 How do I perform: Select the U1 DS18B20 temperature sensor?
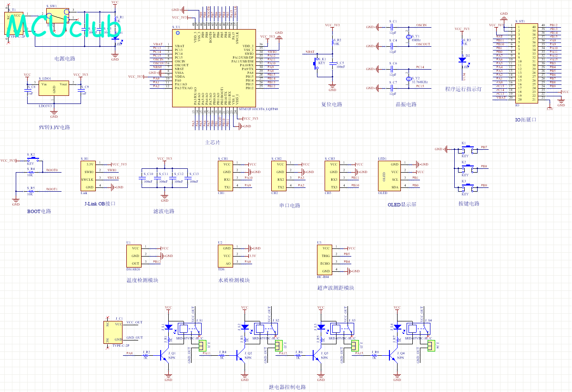[x=134, y=256]
